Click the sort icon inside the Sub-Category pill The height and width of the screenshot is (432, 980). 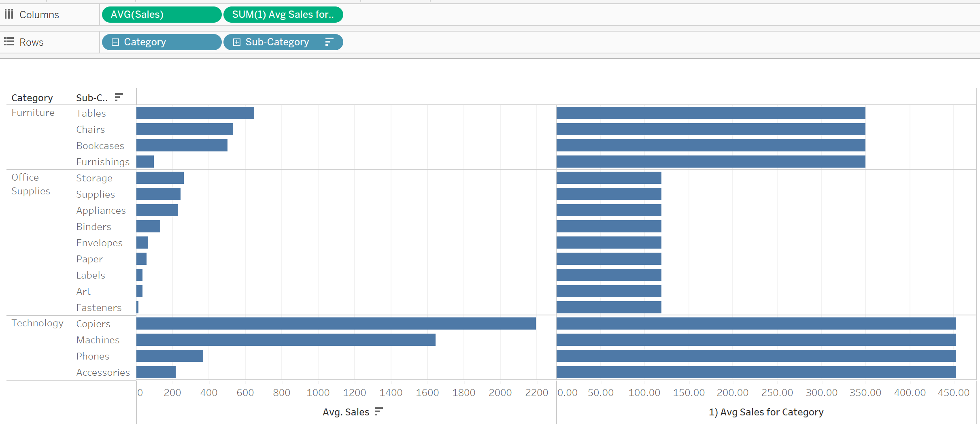click(x=329, y=42)
